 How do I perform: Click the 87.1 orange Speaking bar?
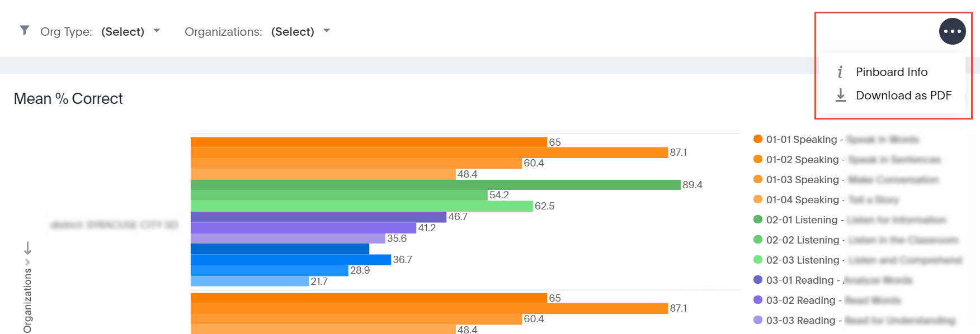(429, 152)
